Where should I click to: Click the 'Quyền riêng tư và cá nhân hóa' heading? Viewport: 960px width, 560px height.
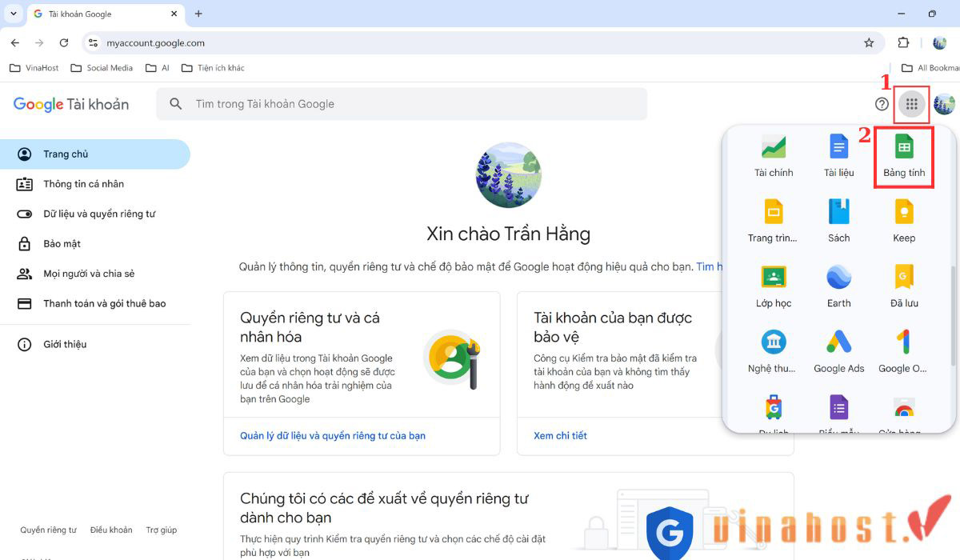coord(310,327)
